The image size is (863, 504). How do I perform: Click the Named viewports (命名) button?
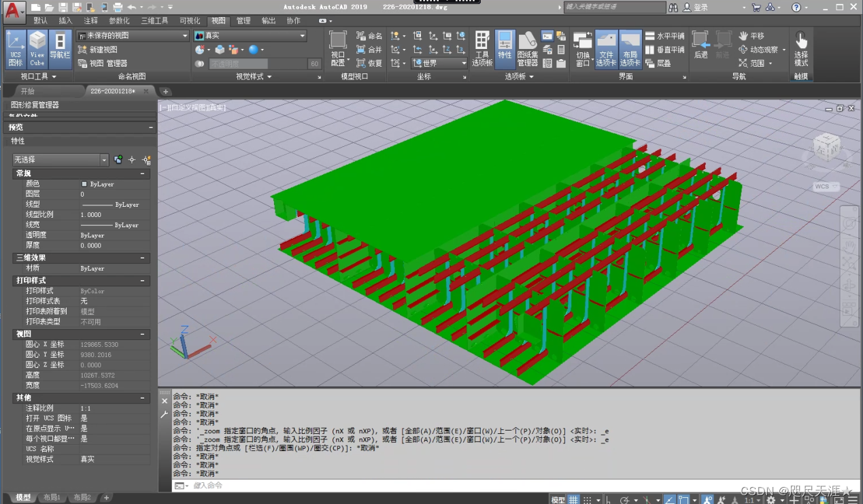369,36
